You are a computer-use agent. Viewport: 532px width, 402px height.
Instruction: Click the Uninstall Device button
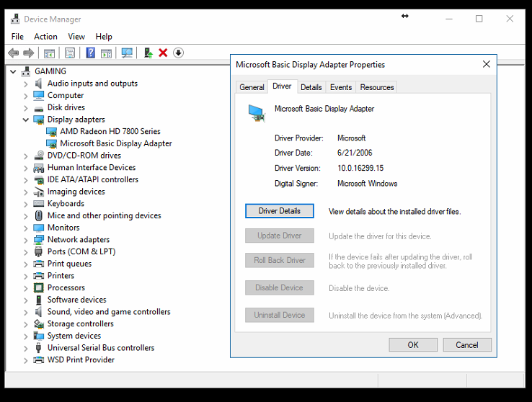[x=280, y=315]
